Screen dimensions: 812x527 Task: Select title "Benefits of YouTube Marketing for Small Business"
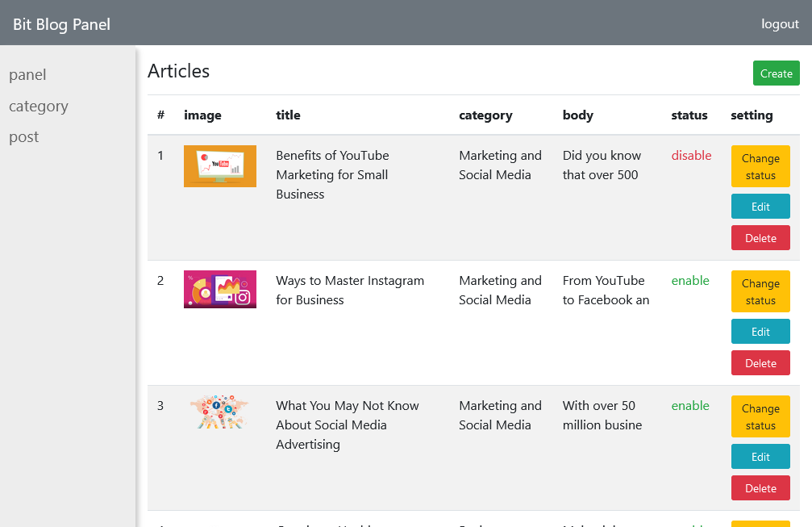[332, 174]
